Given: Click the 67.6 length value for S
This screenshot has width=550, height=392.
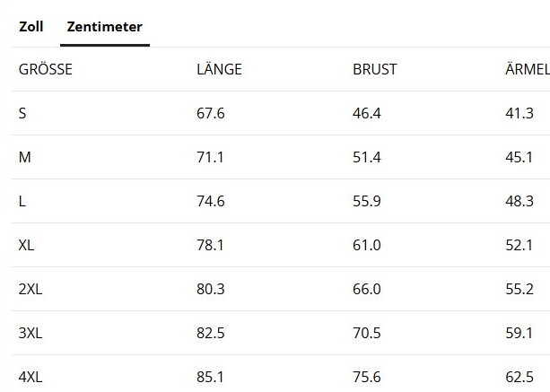Looking at the screenshot, I should click(x=211, y=113).
